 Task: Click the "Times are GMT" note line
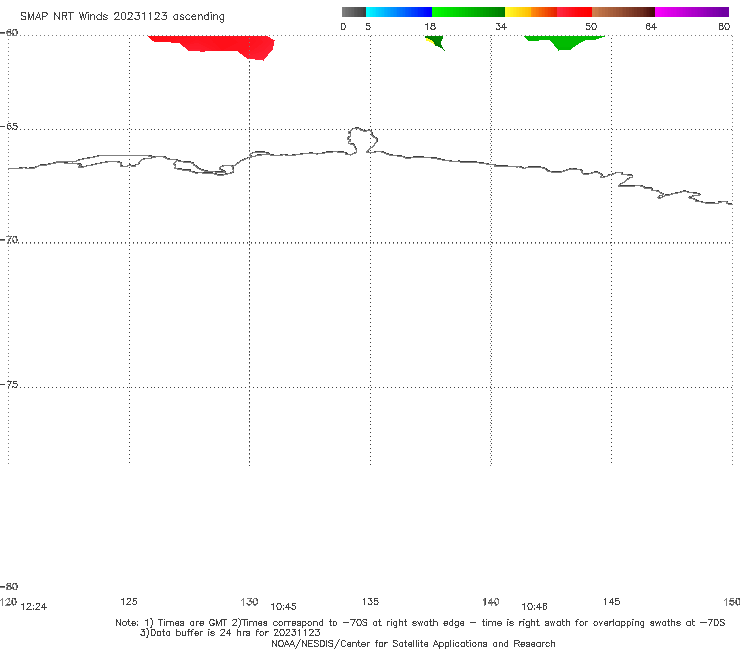(420, 623)
